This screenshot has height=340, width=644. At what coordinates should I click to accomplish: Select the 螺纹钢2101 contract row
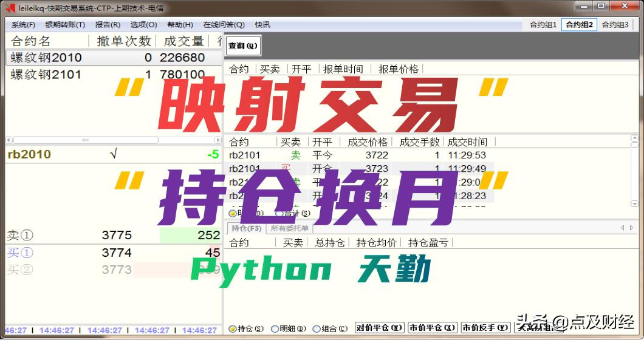114,74
